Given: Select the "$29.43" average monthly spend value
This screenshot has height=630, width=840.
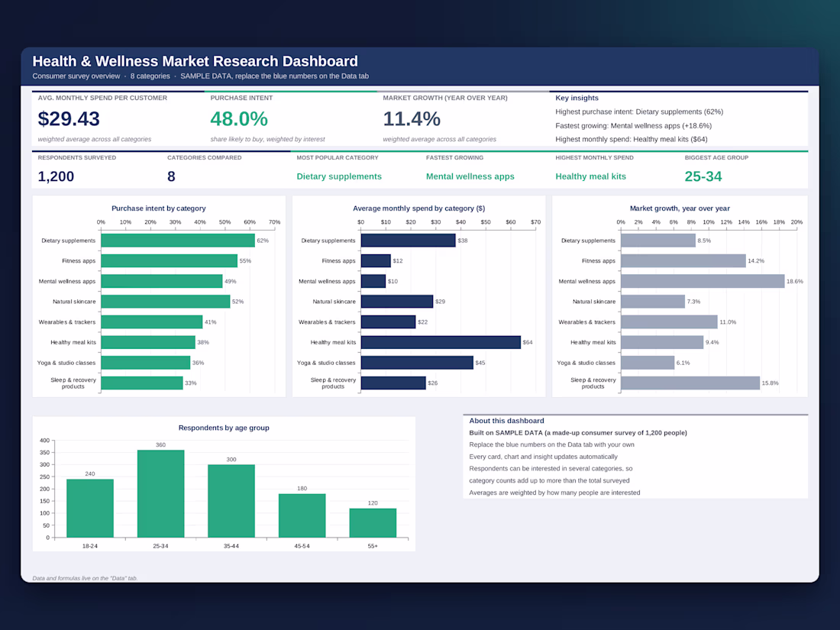Looking at the screenshot, I should click(69, 119).
